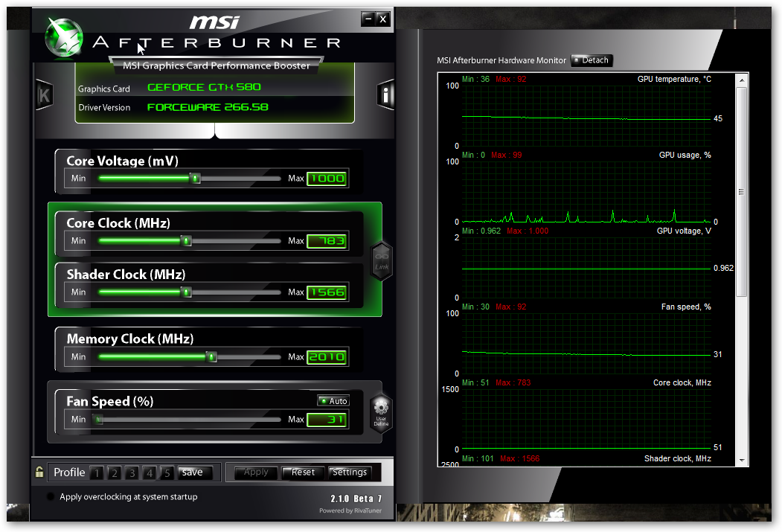Click the Memory Clock slider handle

211,357
